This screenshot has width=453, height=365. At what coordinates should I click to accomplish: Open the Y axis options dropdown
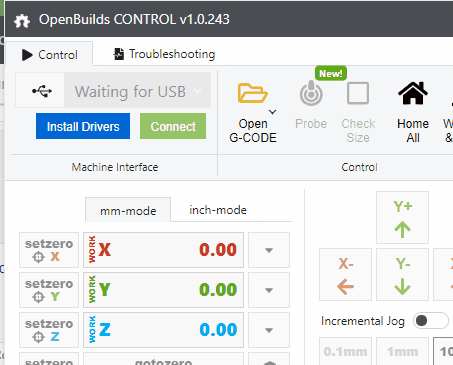pos(269,290)
